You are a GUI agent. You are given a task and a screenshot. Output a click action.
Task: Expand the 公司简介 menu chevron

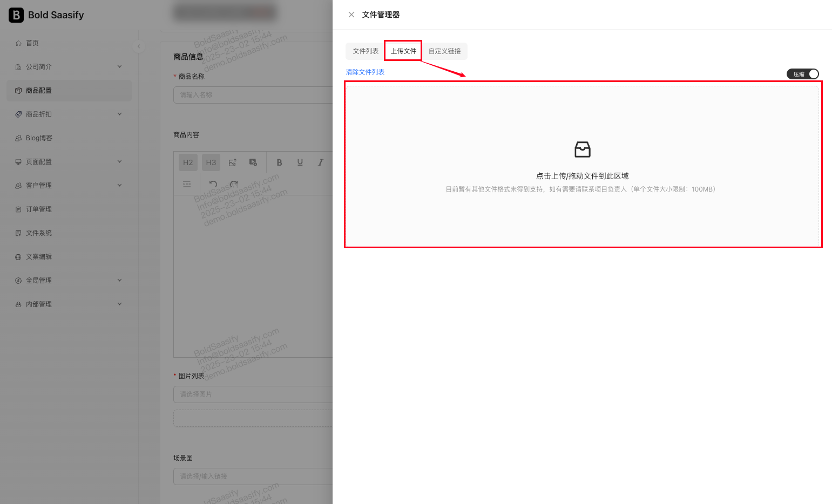tap(120, 67)
